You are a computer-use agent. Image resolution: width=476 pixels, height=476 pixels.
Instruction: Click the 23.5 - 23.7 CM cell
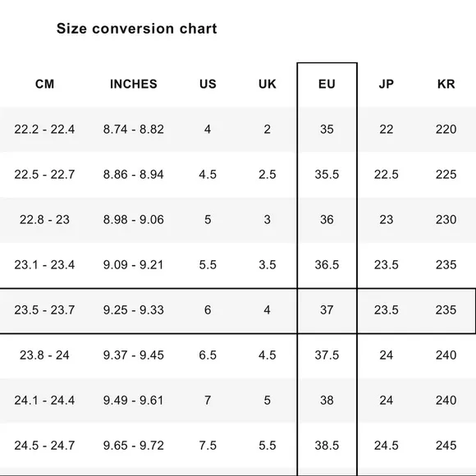click(x=44, y=310)
